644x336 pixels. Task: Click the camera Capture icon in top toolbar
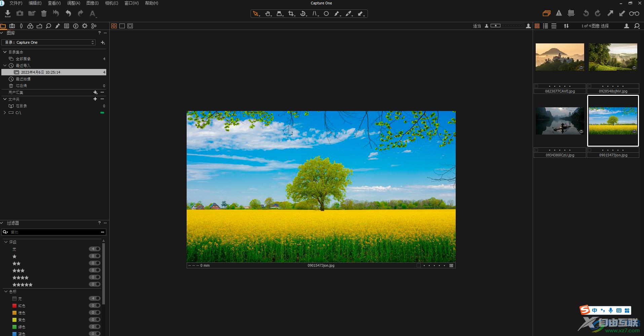(x=20, y=13)
